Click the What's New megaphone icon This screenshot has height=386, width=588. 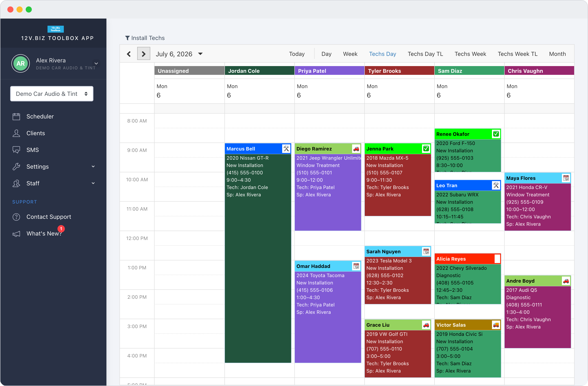[16, 233]
